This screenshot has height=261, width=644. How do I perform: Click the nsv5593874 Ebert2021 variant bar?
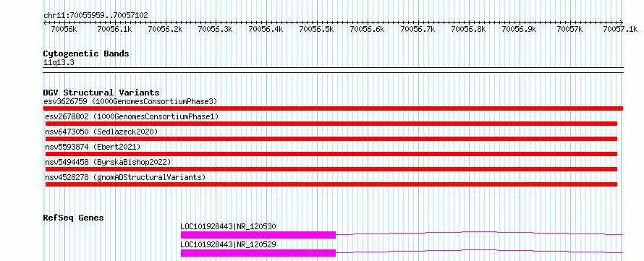(x=331, y=154)
